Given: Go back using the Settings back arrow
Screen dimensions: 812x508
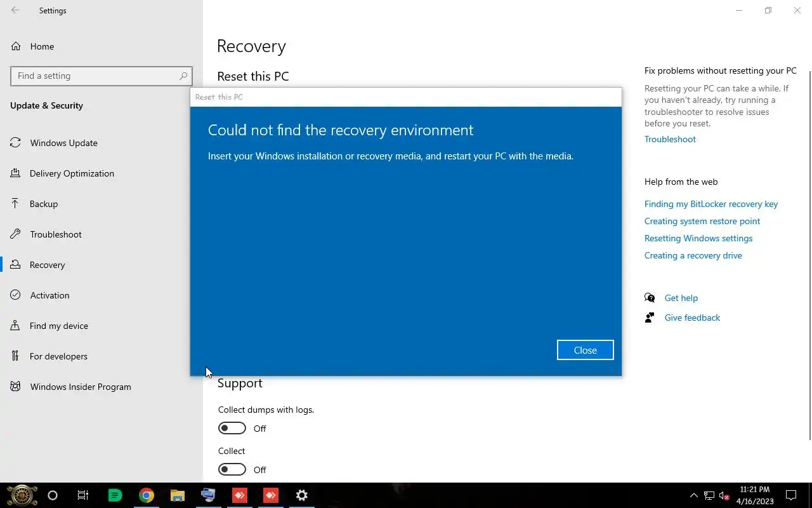Looking at the screenshot, I should coord(15,10).
